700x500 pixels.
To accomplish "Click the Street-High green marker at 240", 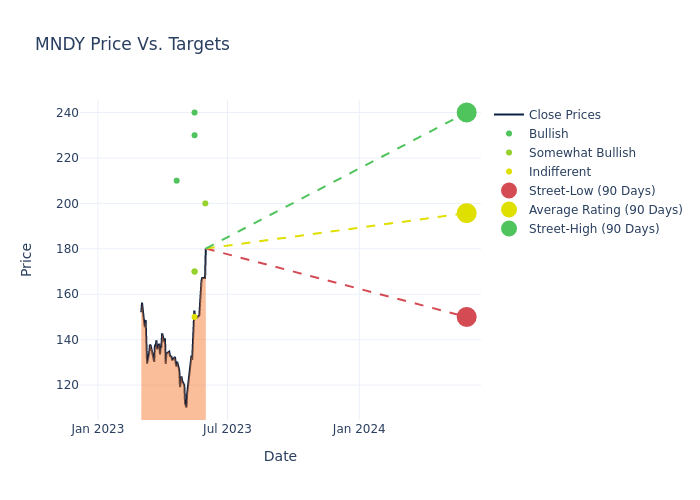I will point(466,112).
